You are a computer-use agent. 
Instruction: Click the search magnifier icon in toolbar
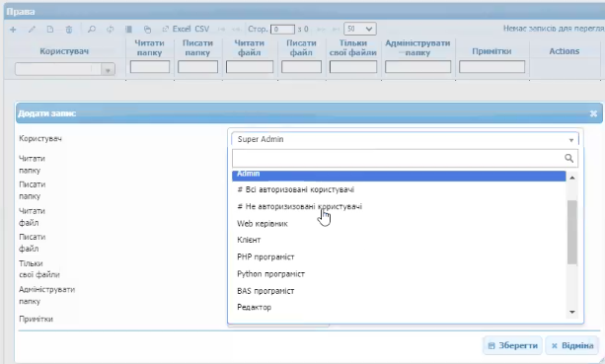coord(92,30)
